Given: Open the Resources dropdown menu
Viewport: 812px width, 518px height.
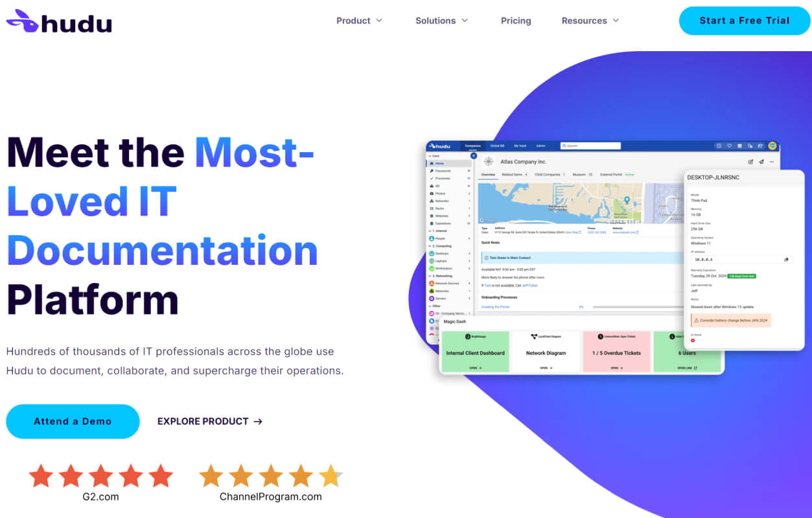Looking at the screenshot, I should click(590, 21).
